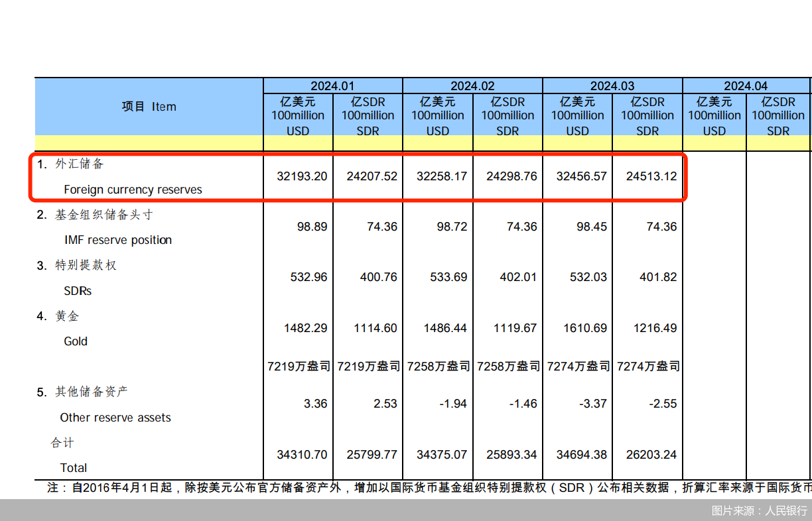This screenshot has width=812, height=521.
Task: Select the 532.03 cell
Action: click(x=588, y=277)
